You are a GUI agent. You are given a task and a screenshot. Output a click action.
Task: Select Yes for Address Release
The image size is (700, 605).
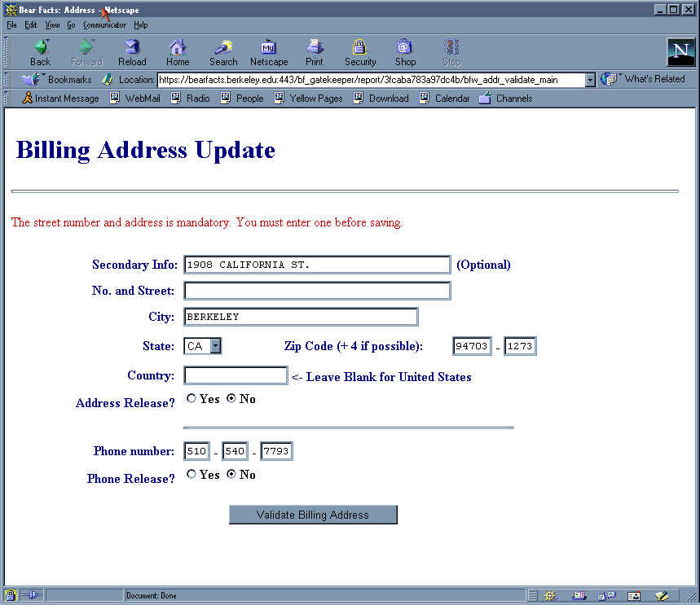(x=192, y=399)
